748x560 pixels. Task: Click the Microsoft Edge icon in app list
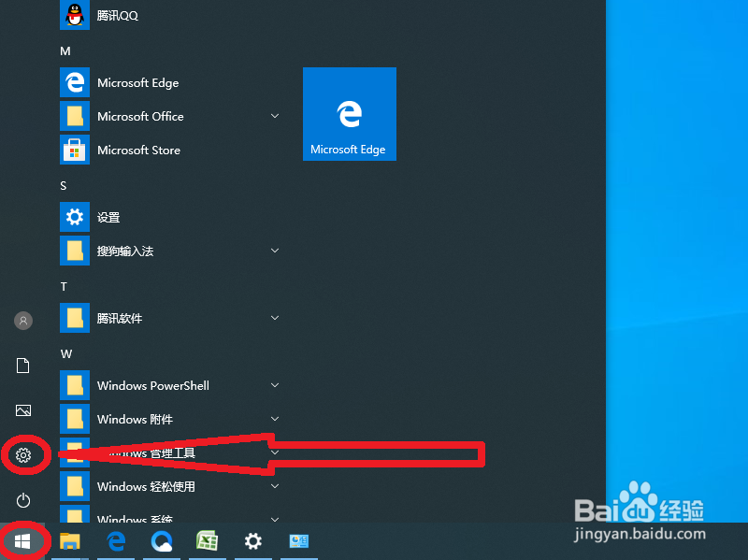coord(75,82)
